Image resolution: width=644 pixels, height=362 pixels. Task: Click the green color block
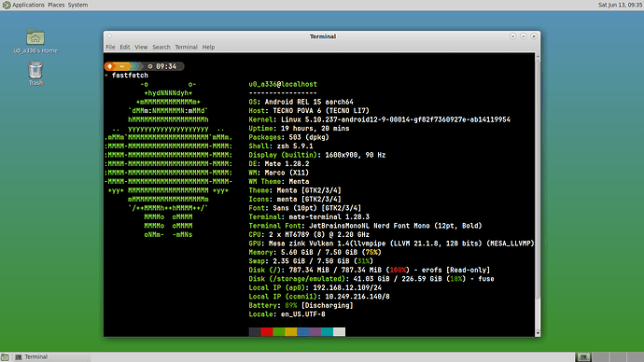(279, 331)
